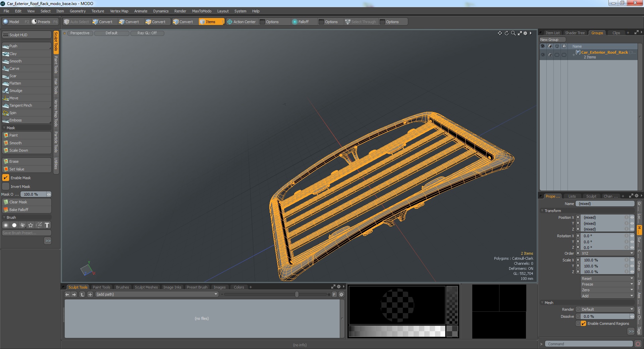Switch to the Shader Tree tab
644x349 pixels.
click(575, 33)
